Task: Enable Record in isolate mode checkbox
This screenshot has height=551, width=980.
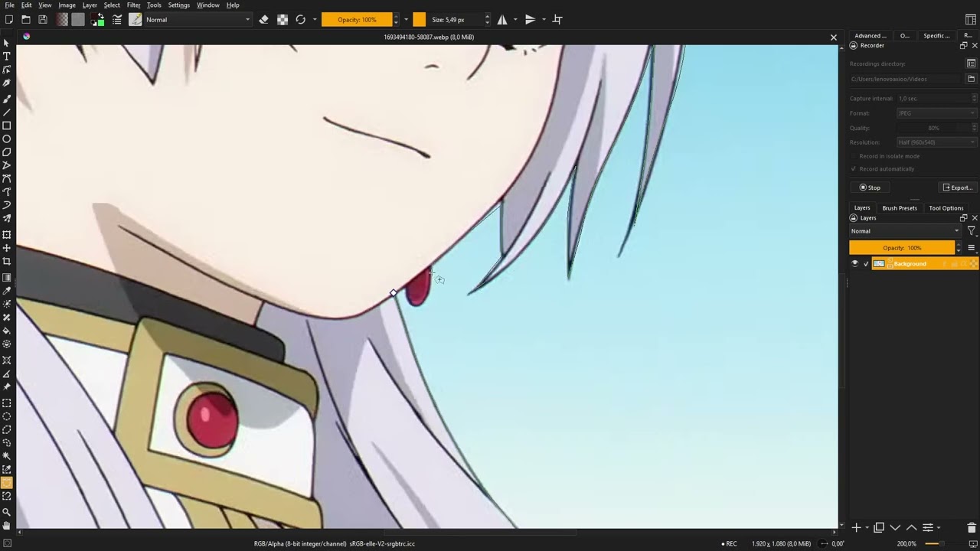Action: click(854, 156)
